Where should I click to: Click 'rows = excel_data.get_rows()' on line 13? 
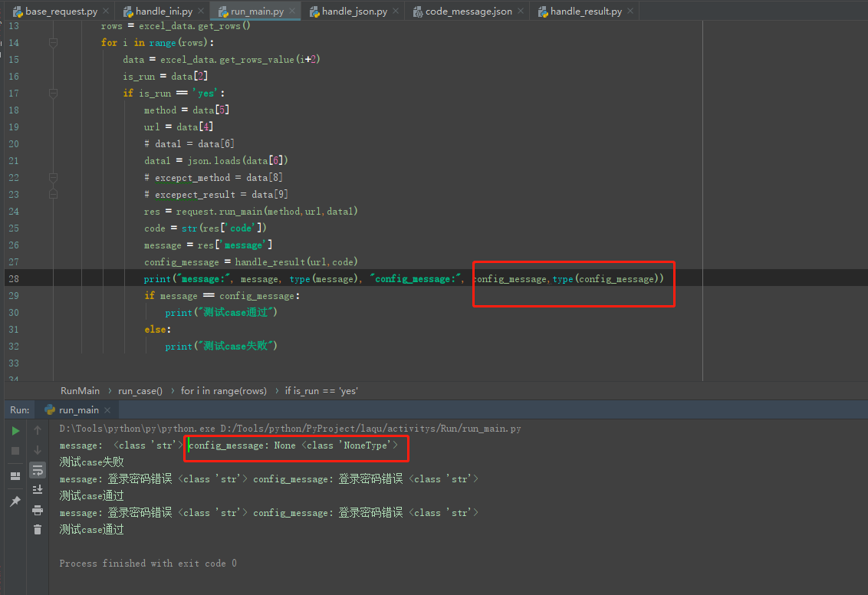[176, 26]
